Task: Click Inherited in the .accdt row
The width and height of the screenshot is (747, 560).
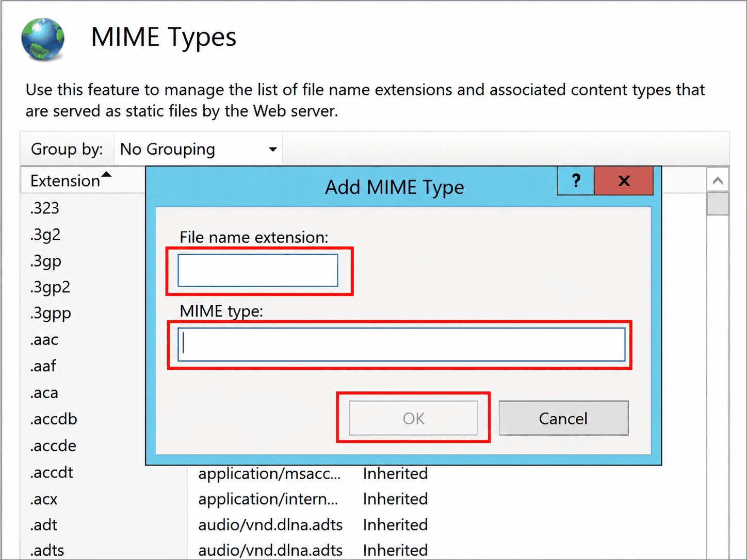Action: click(395, 473)
